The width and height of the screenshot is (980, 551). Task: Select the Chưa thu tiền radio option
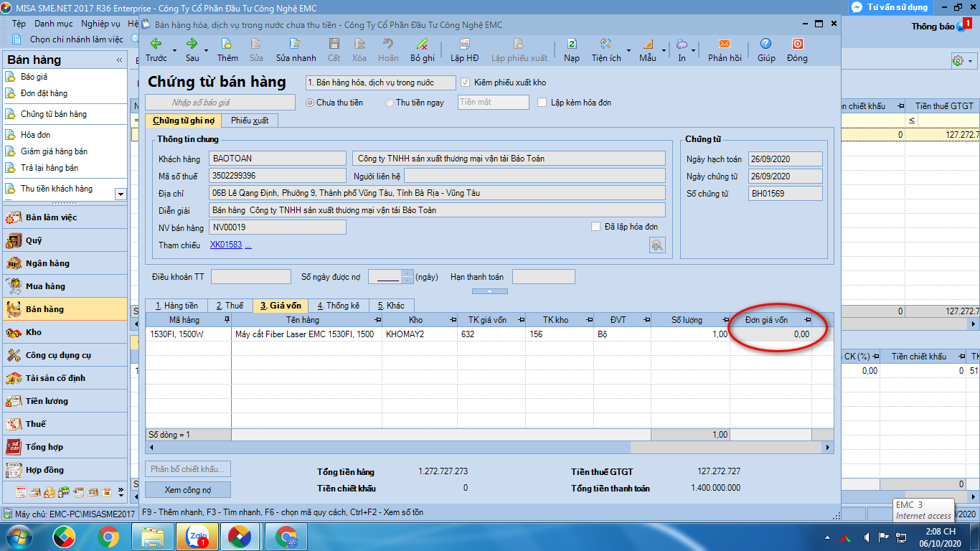310,103
